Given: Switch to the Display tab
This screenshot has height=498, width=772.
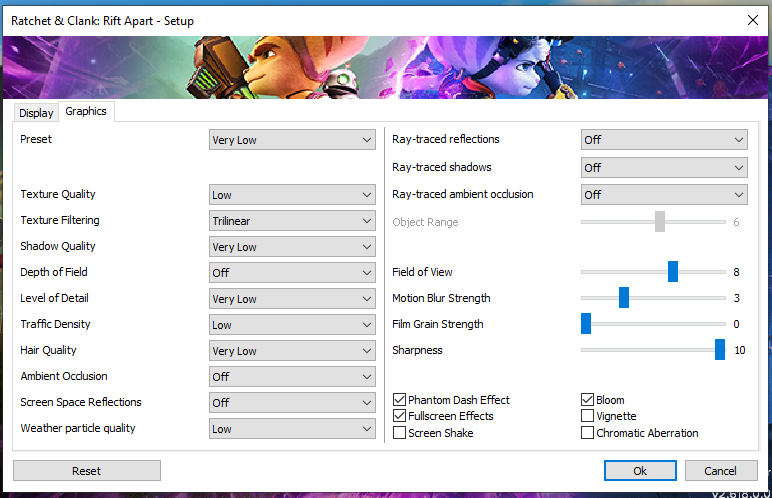Looking at the screenshot, I should [x=36, y=113].
